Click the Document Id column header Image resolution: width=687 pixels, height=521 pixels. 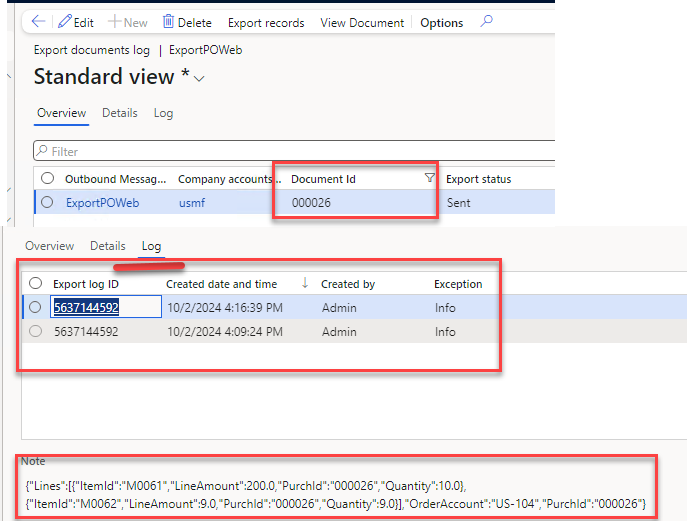[x=323, y=179]
